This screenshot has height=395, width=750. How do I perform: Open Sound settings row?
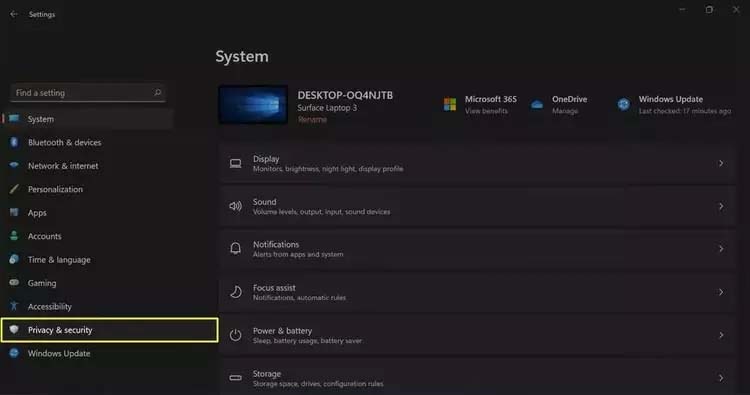click(476, 206)
